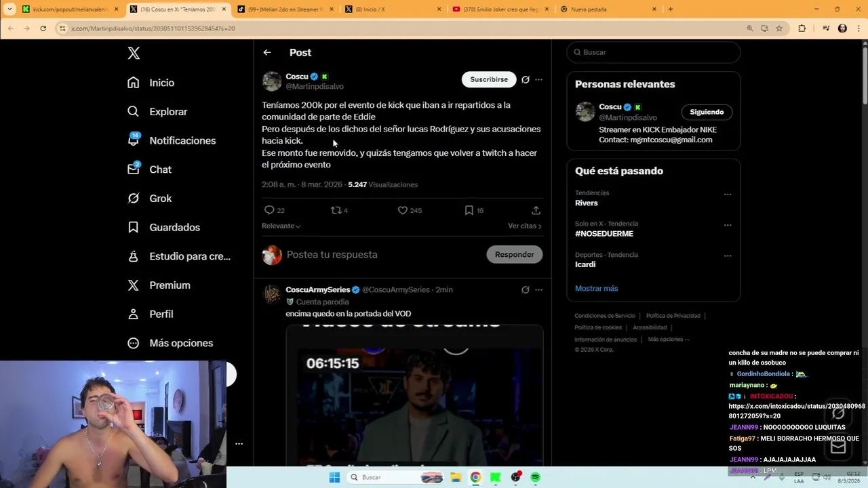Open the browser extensions icon
This screenshot has height=488, width=868.
[802, 28]
